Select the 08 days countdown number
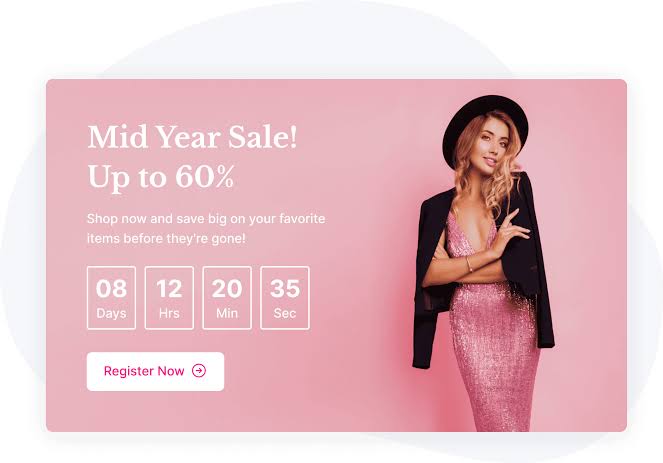The image size is (663, 463). coord(111,289)
